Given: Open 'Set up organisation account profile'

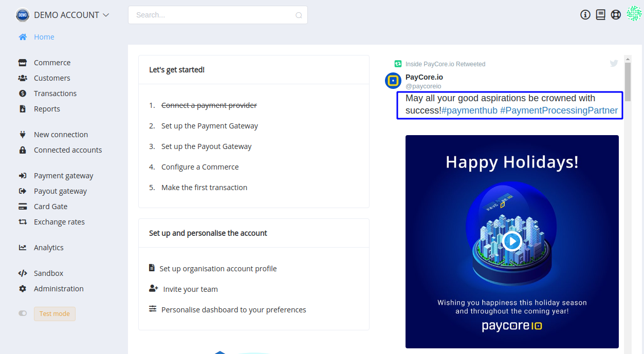Looking at the screenshot, I should point(218,269).
